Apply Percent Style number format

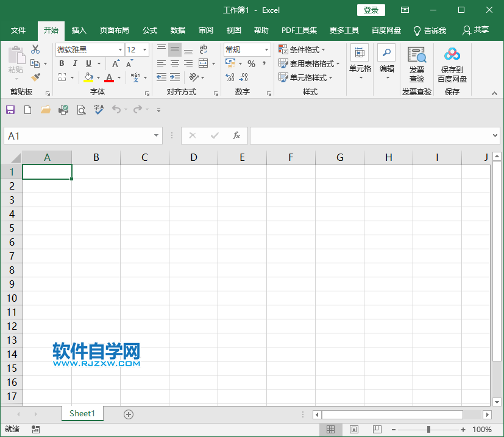click(250, 63)
